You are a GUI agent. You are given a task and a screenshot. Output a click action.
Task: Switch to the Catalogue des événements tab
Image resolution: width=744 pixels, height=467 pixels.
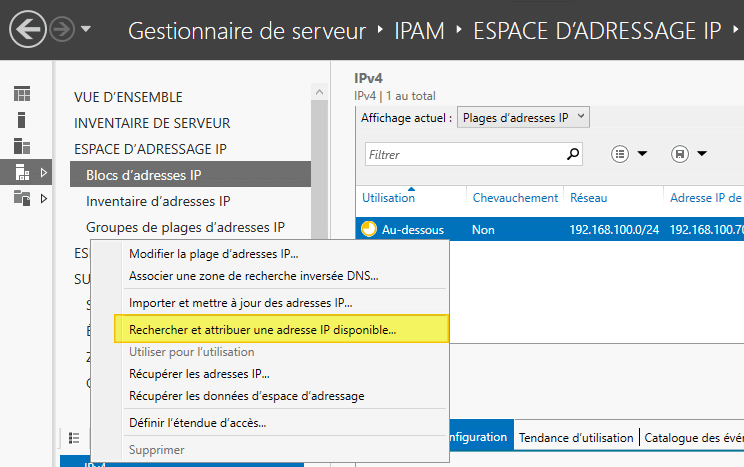694,438
